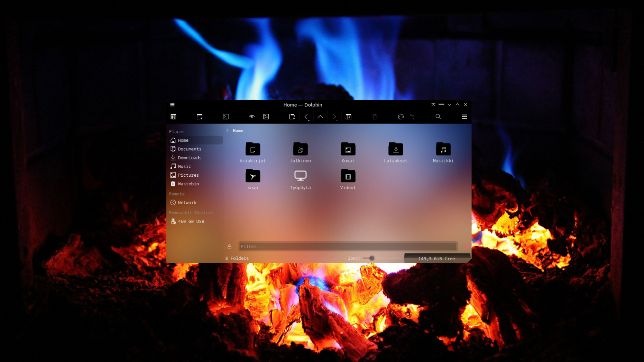Open Network in Remote section

(x=196, y=203)
